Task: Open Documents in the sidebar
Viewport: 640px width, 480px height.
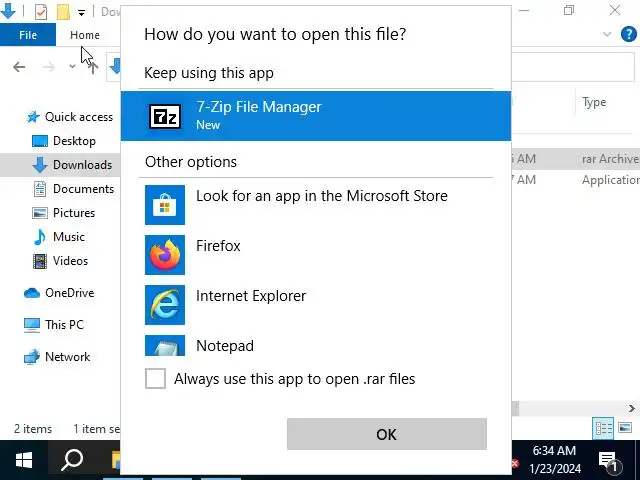Action: 74,189
